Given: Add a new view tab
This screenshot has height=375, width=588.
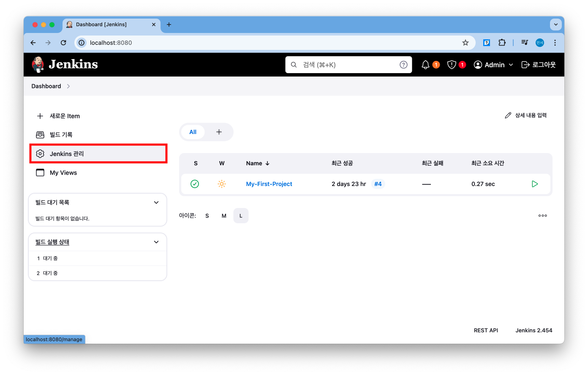Looking at the screenshot, I should tap(219, 132).
